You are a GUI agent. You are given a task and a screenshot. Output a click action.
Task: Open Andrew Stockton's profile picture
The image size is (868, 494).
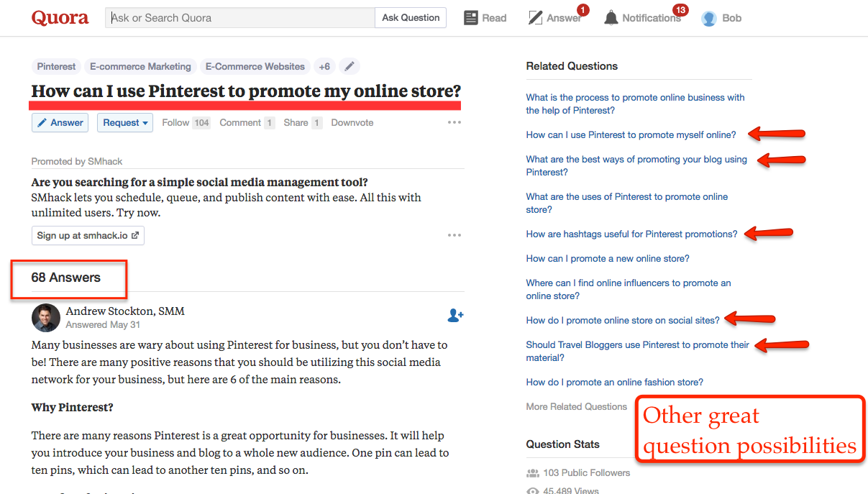[45, 317]
